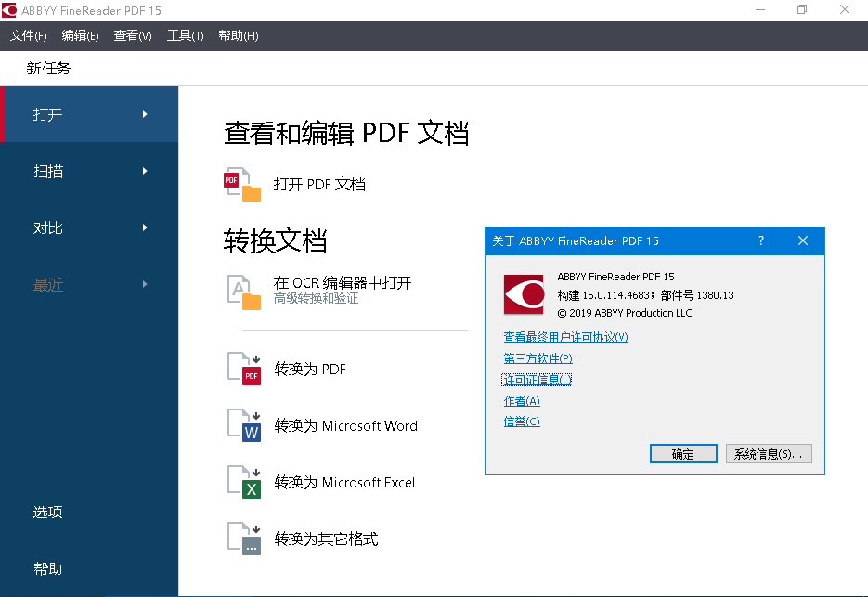Select 对比 in the sidebar
Viewport: 868px width, 597px height.
(89, 227)
